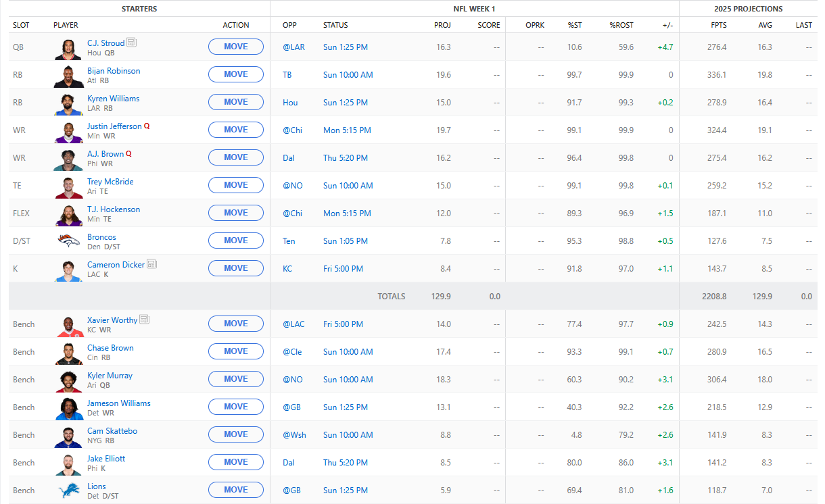Open C.J. Stroud player link
This screenshot has height=504, width=825.
[x=105, y=43]
